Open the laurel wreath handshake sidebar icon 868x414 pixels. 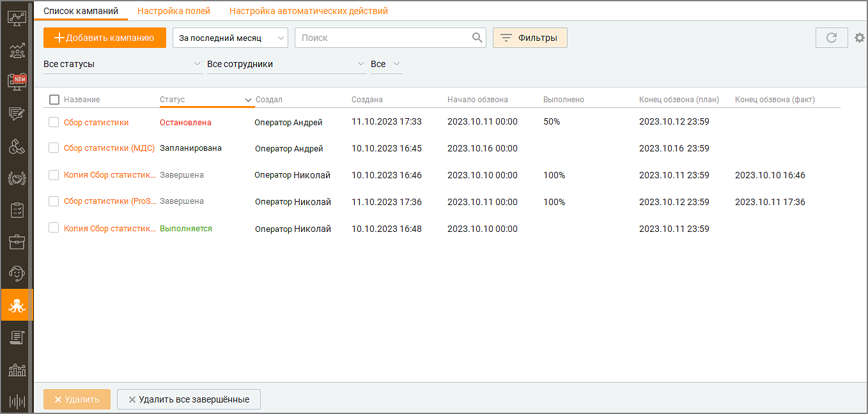17,178
